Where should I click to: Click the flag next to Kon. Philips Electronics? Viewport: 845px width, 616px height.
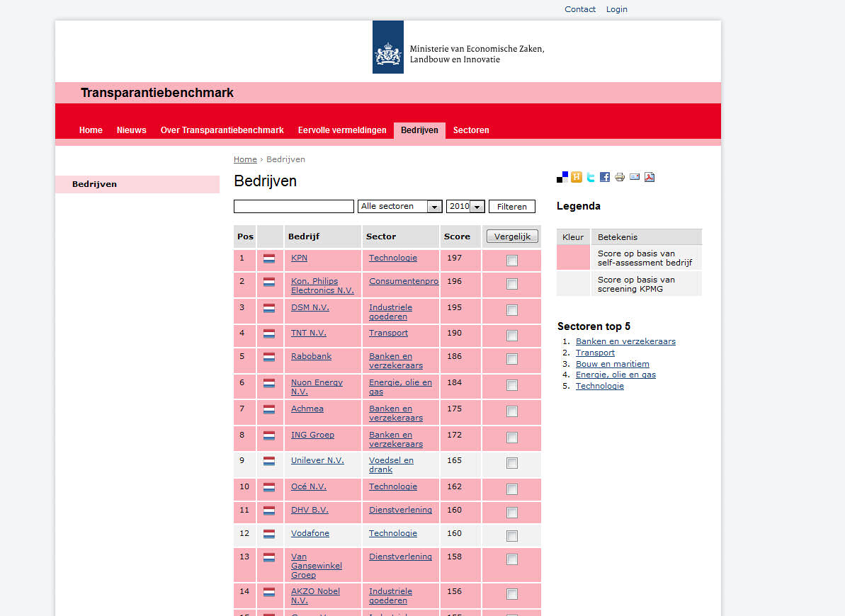[x=269, y=282]
